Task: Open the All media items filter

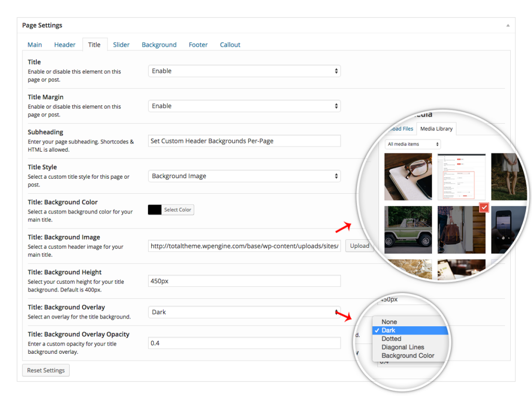Action: point(414,144)
